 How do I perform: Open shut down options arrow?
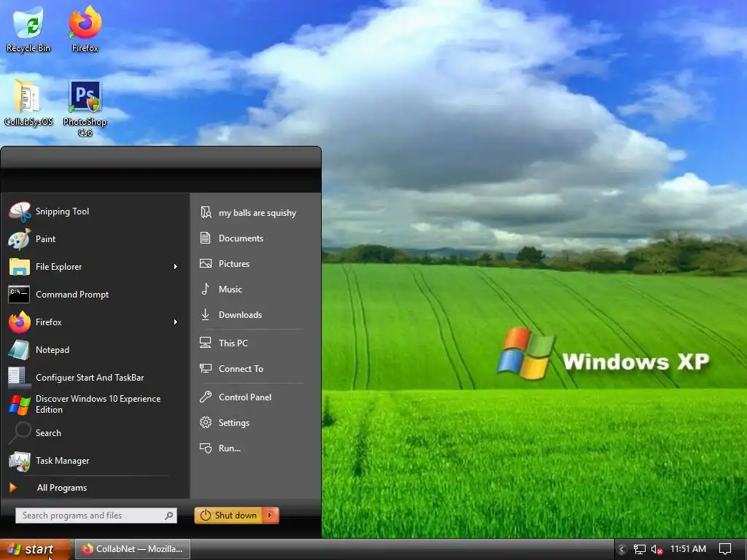click(270, 515)
